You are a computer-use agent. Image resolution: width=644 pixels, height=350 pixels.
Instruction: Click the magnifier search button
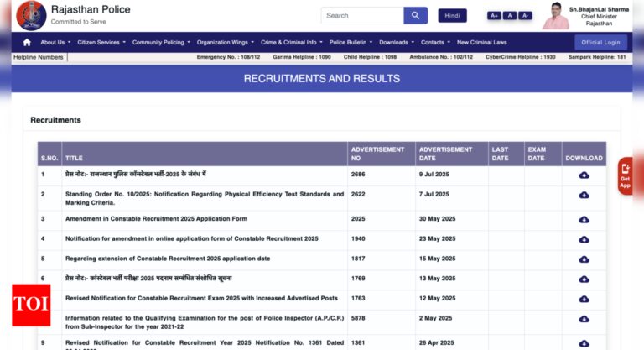pos(415,16)
